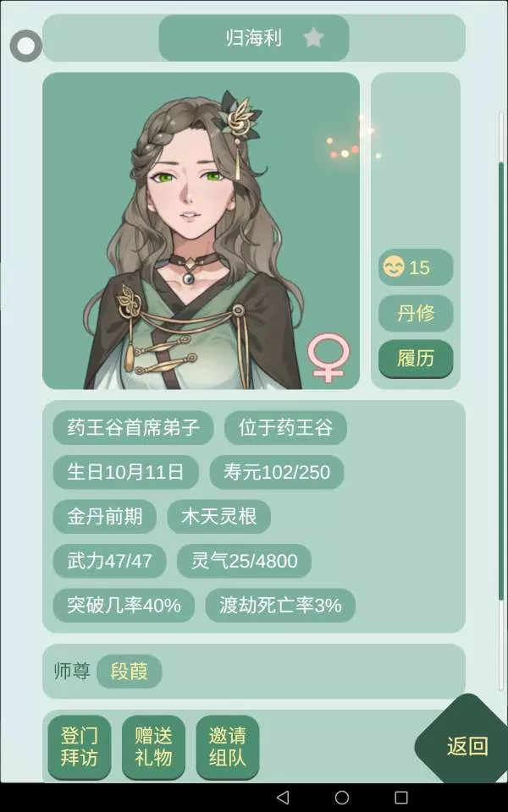The image size is (508, 812).
Task: Open the 履历 history tab
Action: click(416, 359)
